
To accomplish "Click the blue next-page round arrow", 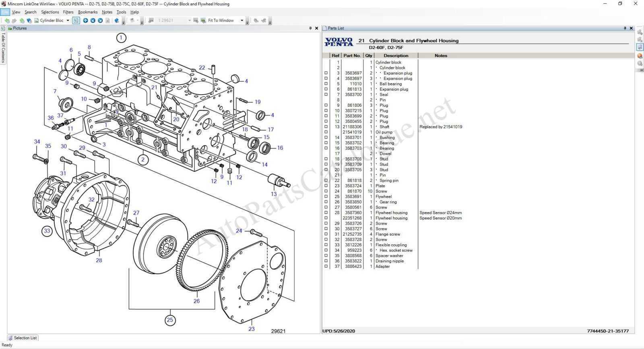I will (x=100, y=21).
